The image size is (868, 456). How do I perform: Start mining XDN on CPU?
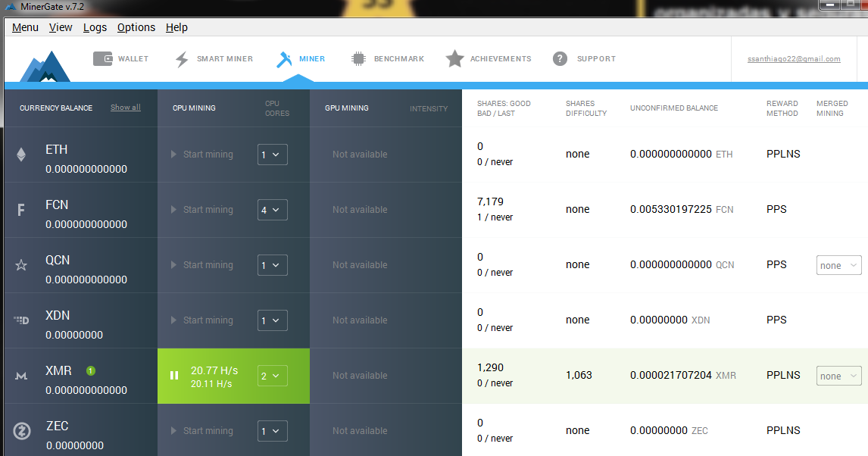click(x=202, y=320)
